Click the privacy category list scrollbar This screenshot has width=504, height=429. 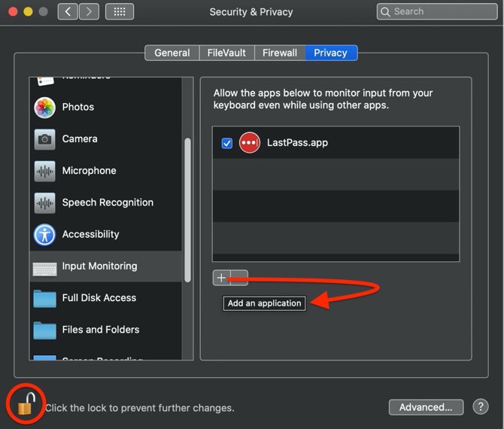188,210
